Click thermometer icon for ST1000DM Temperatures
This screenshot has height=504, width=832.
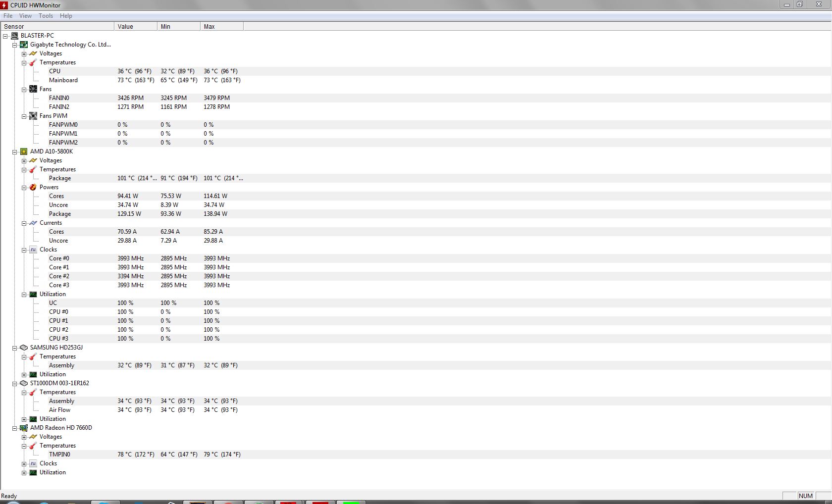pyautogui.click(x=33, y=392)
